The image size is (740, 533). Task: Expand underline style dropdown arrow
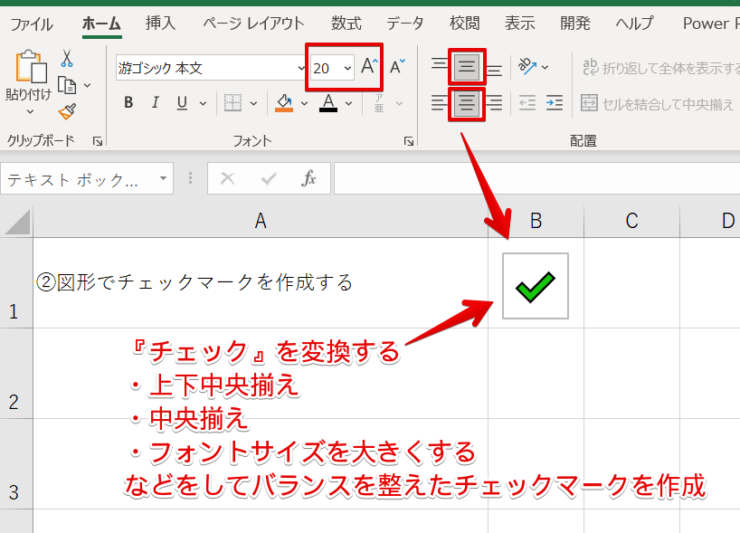(x=203, y=103)
